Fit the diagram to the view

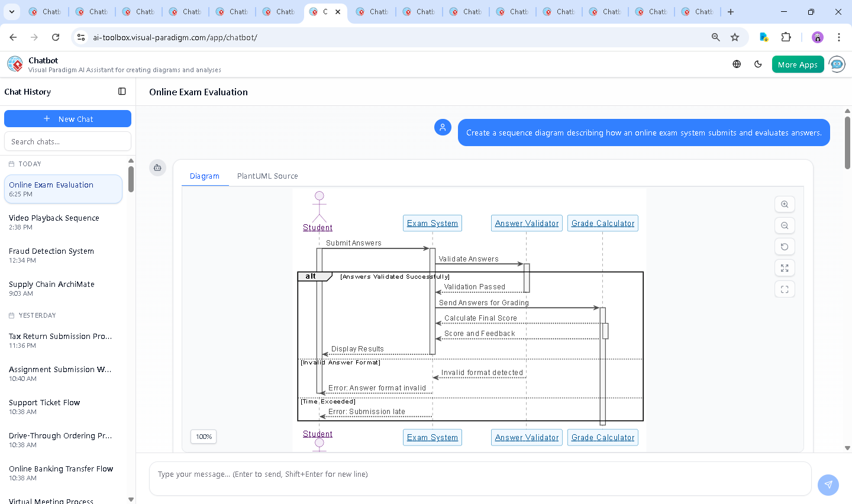coord(785,268)
